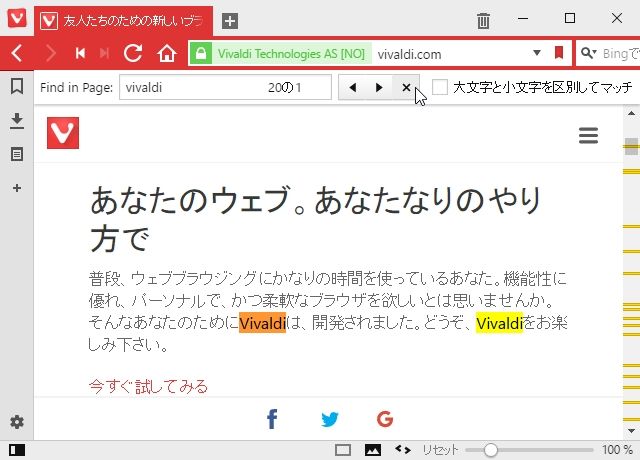Open the webpage hamburger menu
640x460 pixels.
tap(589, 136)
